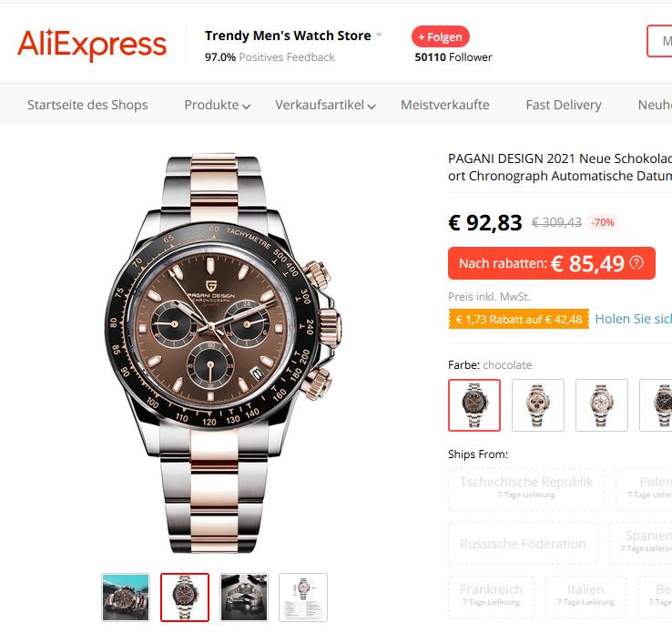Open the price discount help question-mark icon
The image size is (672, 633).
click(636, 262)
